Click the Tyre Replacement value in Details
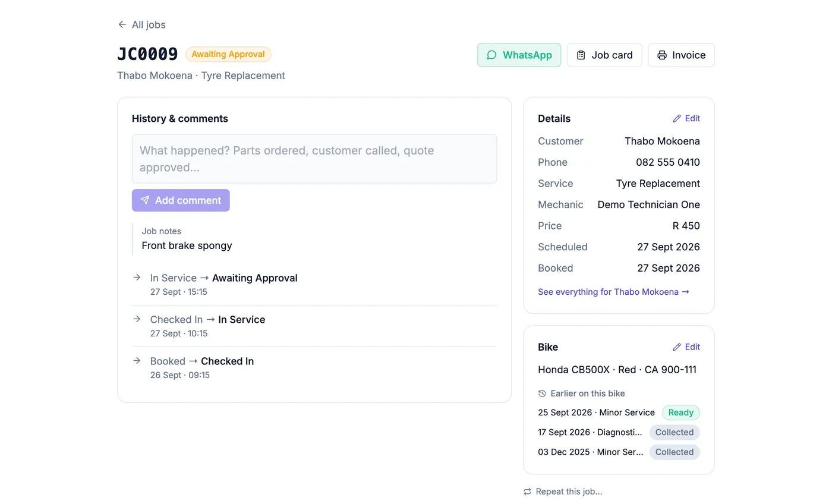 click(658, 184)
